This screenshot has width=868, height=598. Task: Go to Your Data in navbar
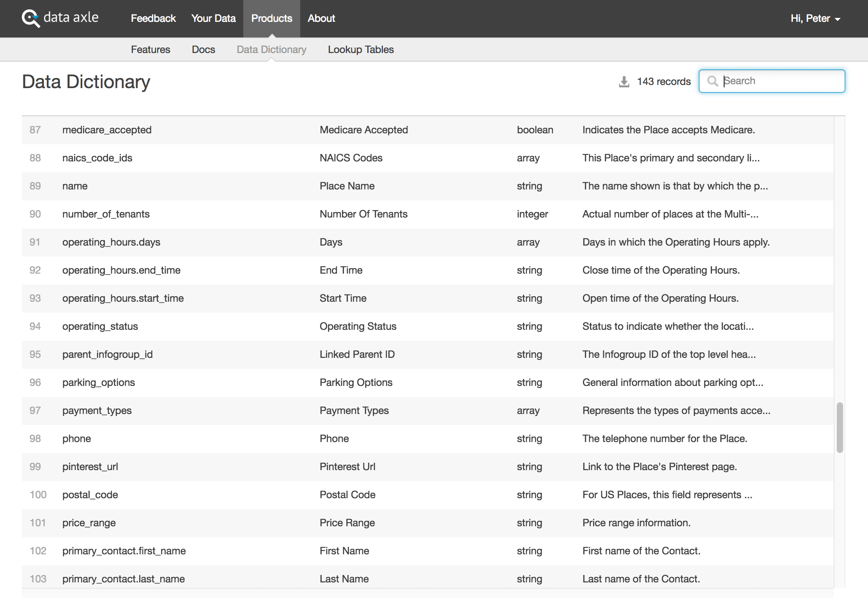(213, 18)
